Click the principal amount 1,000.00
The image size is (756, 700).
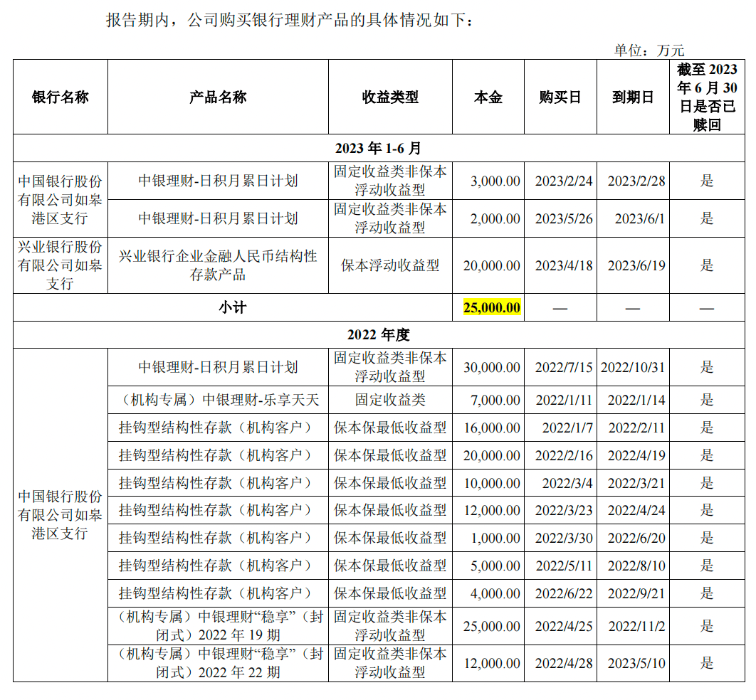(495, 538)
